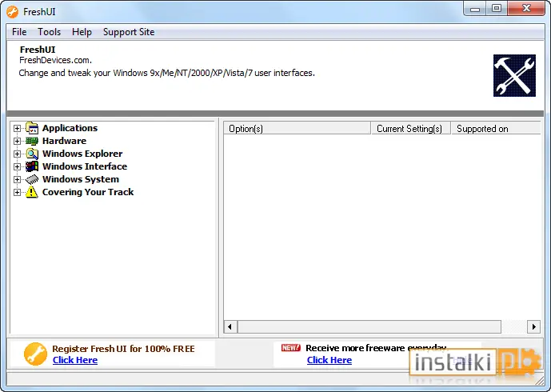Click the receive freeware Click Here link

[329, 360]
